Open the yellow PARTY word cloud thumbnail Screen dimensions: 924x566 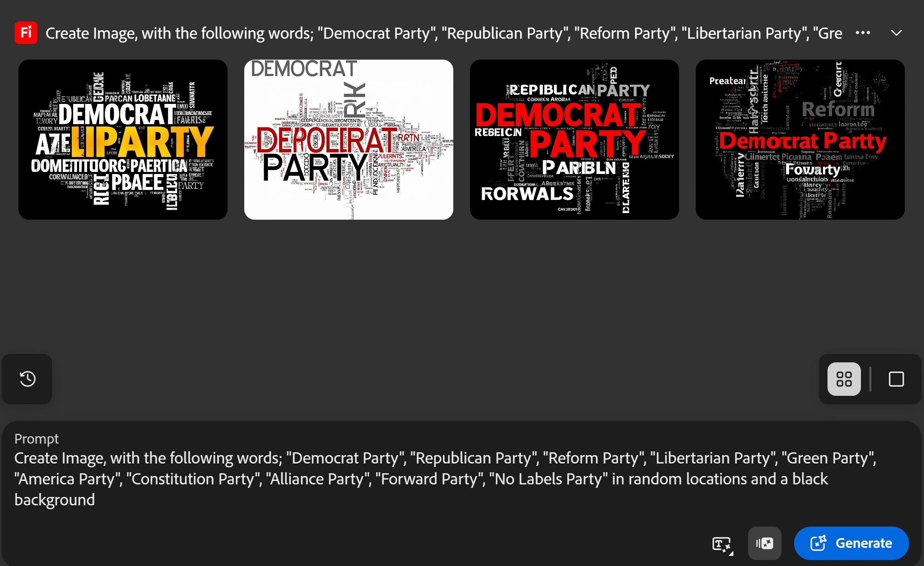[x=123, y=139]
